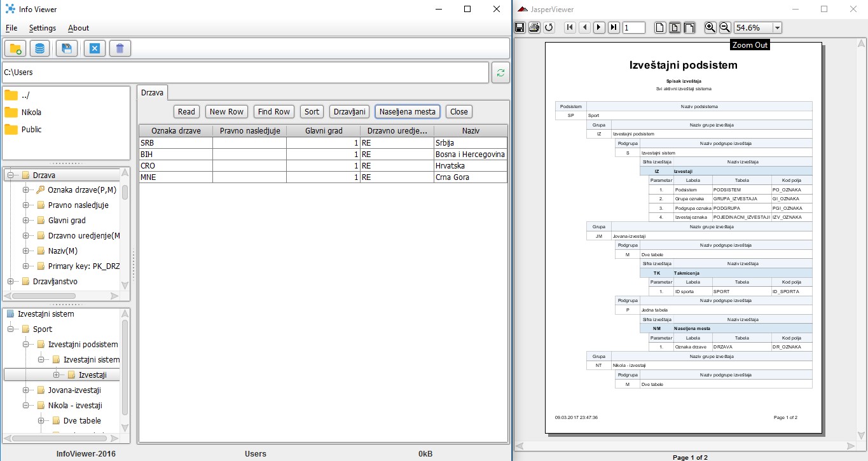Select the Primary key: PK_DRZ tree item
The height and width of the screenshot is (461, 868).
[x=84, y=266]
